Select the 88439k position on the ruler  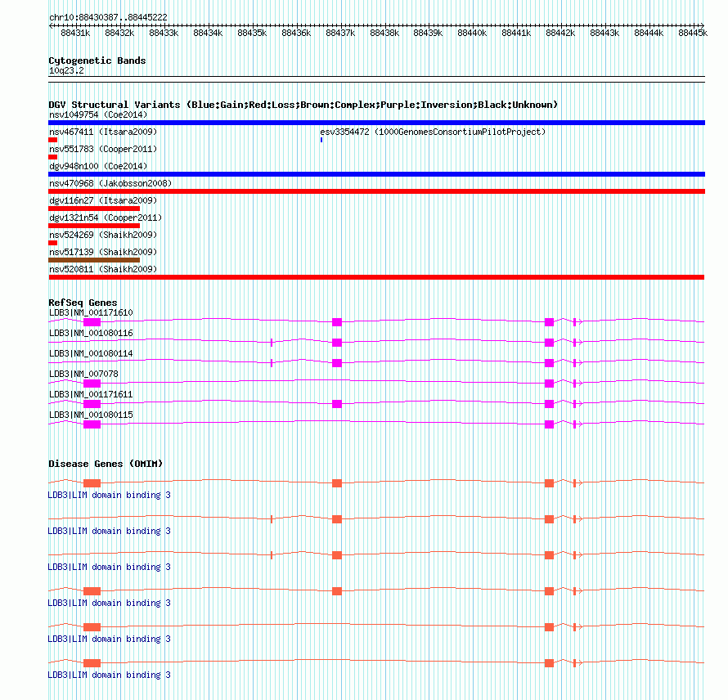tap(428, 33)
